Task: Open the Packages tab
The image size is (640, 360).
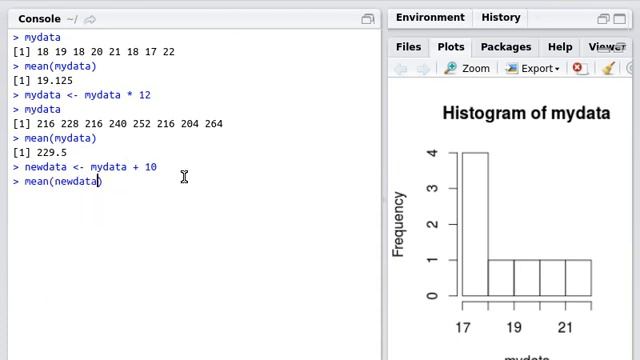Action: point(506,47)
